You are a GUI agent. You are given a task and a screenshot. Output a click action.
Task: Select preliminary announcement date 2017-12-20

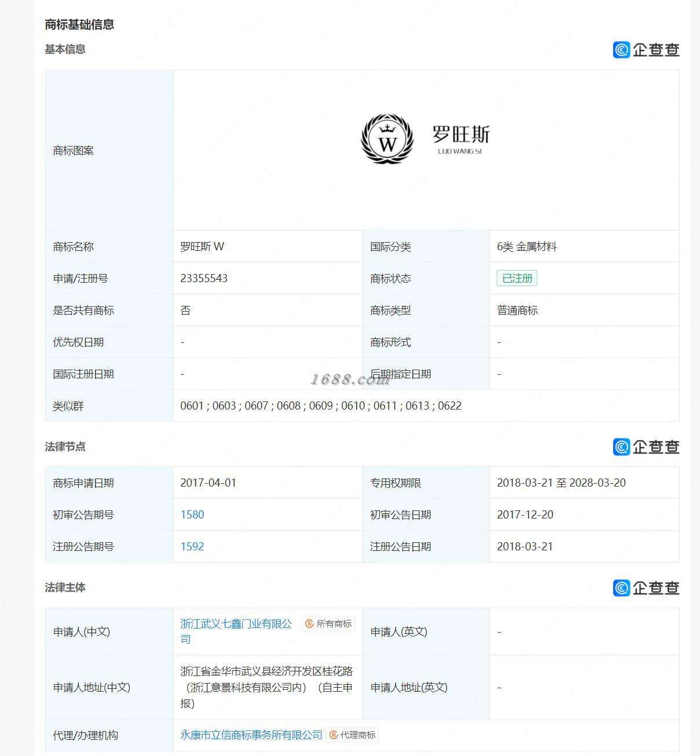525,514
